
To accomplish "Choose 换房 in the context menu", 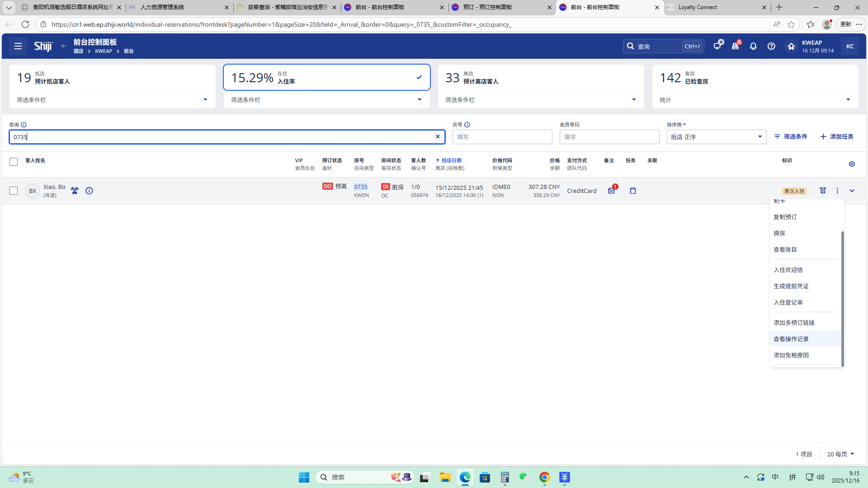I will point(779,233).
